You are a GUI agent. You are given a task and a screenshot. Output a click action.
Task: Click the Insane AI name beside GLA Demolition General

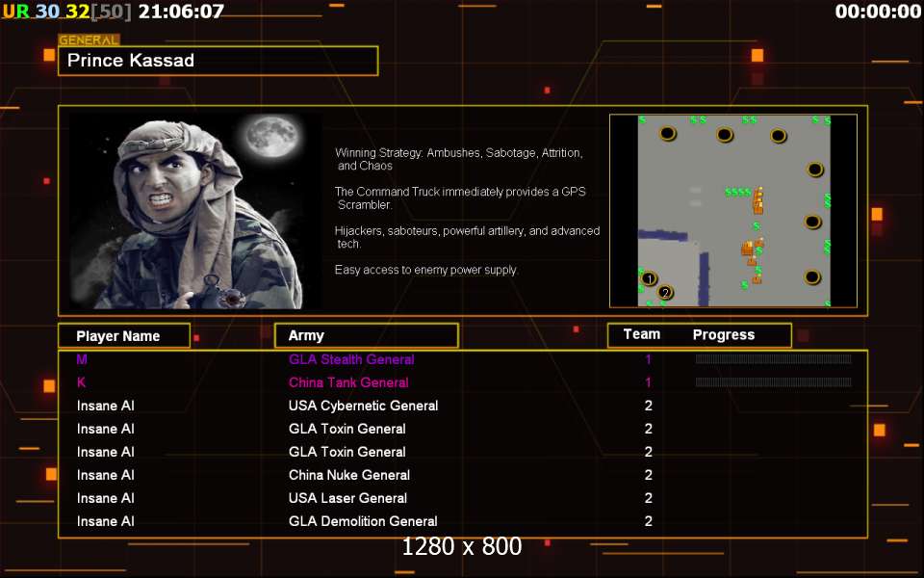pos(106,521)
